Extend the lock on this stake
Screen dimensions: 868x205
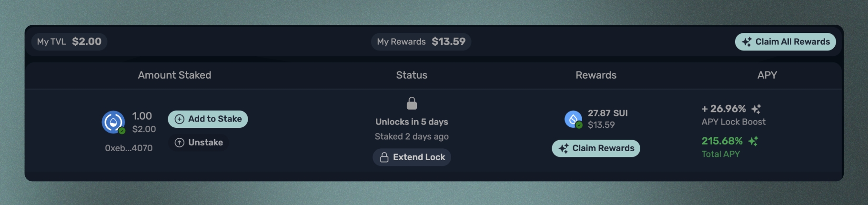[x=412, y=157]
